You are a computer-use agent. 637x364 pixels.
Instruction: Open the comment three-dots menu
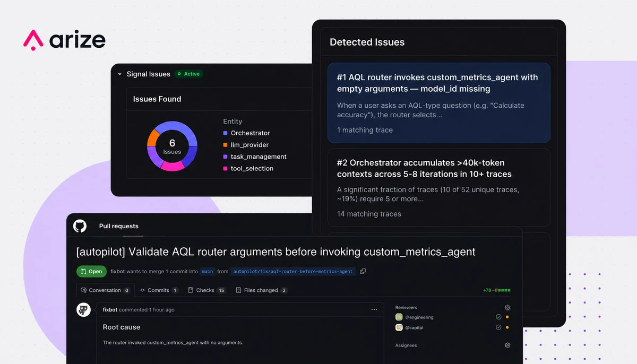point(374,309)
